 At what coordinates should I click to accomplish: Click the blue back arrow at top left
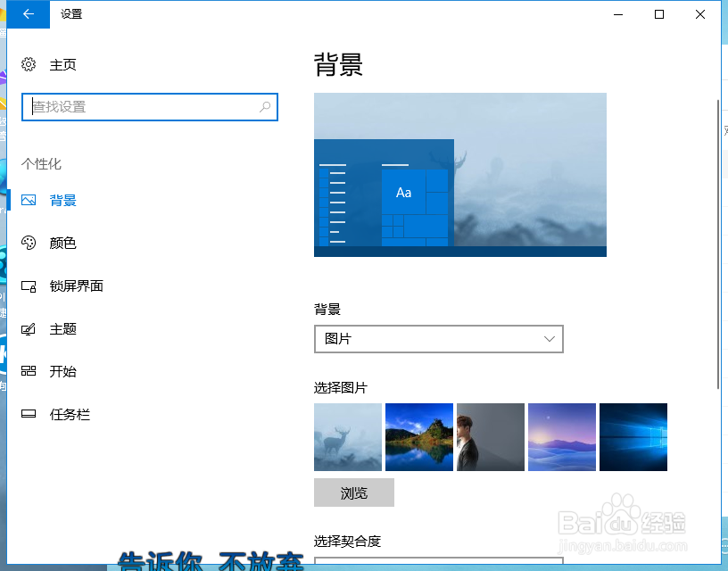[27, 14]
